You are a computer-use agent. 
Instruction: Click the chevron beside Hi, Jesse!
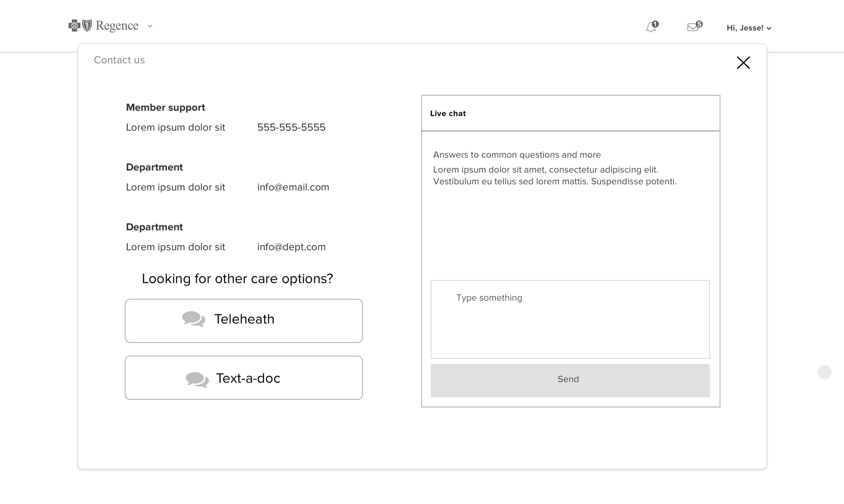(769, 29)
